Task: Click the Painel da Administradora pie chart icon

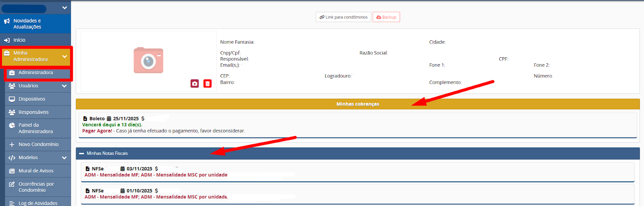Action: 12,125
